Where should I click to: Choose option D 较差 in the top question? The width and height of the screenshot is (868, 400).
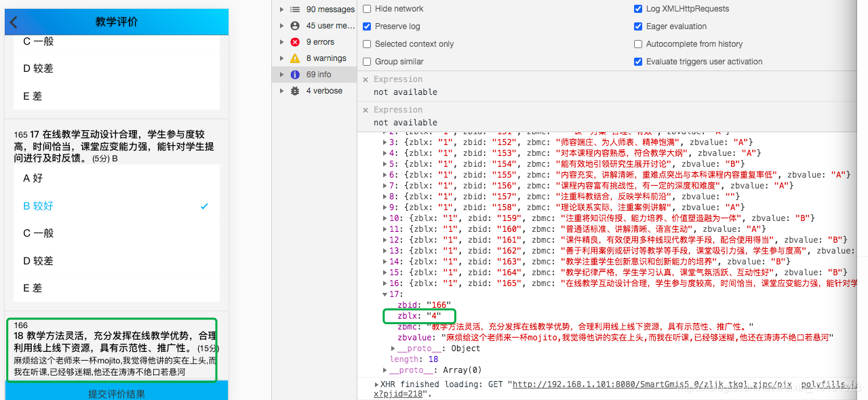(116, 68)
